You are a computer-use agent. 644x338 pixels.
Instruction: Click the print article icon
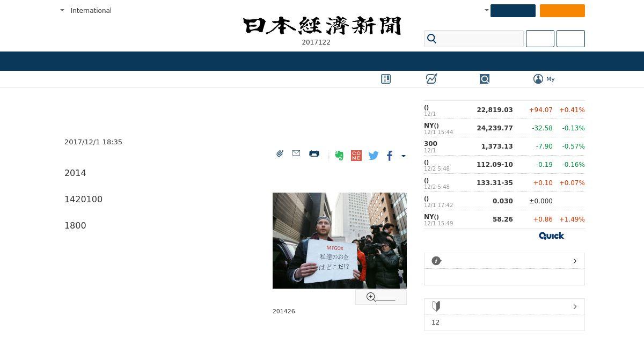point(314,153)
